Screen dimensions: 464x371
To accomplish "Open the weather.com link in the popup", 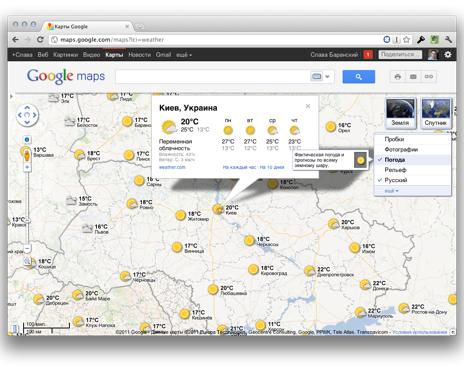I will 172,167.
